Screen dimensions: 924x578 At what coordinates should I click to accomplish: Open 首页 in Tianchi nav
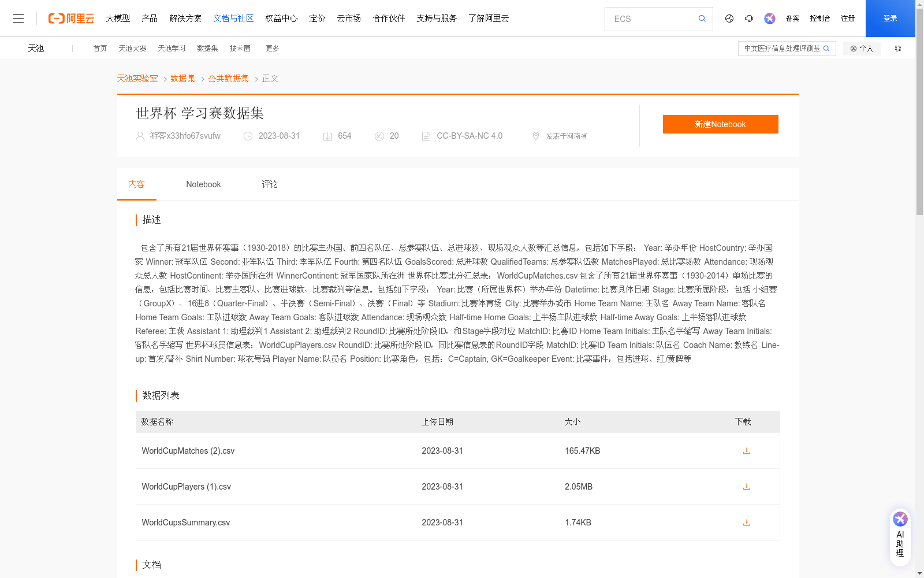pos(100,49)
